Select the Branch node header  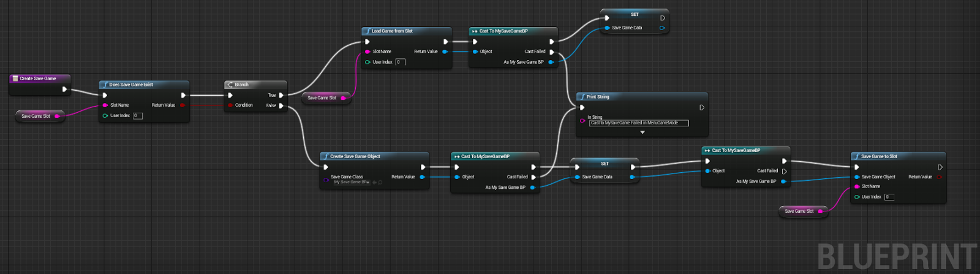pyautogui.click(x=255, y=85)
